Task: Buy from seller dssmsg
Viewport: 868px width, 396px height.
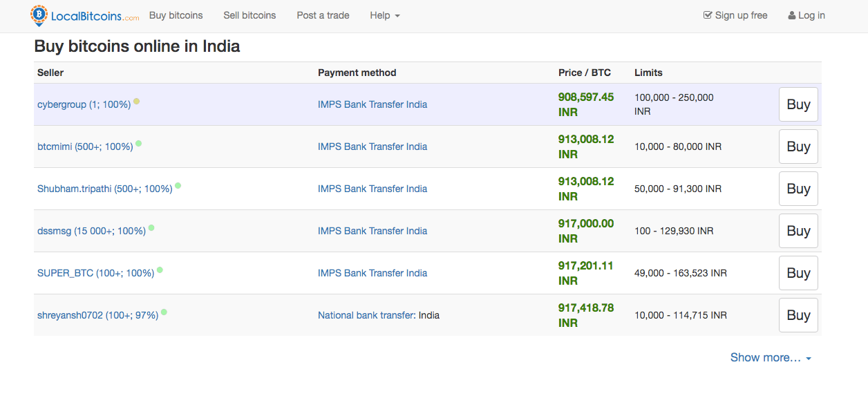Action: (798, 231)
